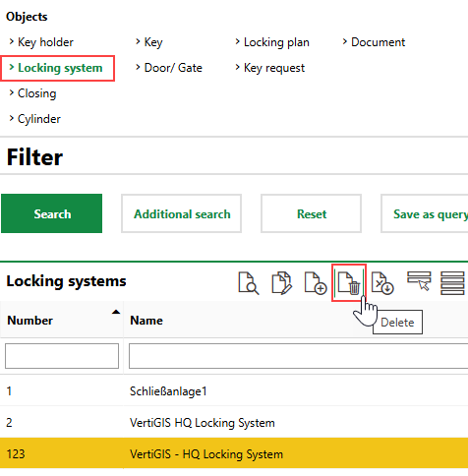Click the Delete trash document icon

(349, 283)
